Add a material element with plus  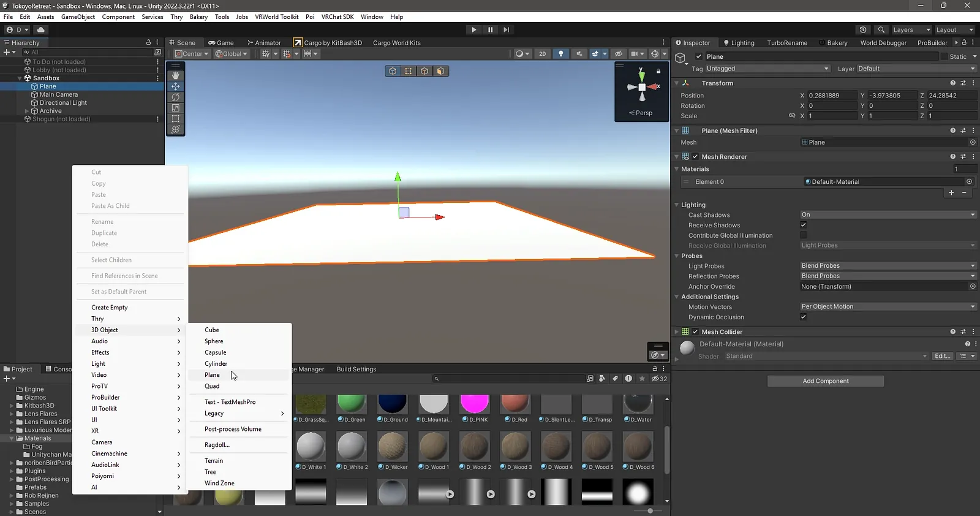coord(951,192)
